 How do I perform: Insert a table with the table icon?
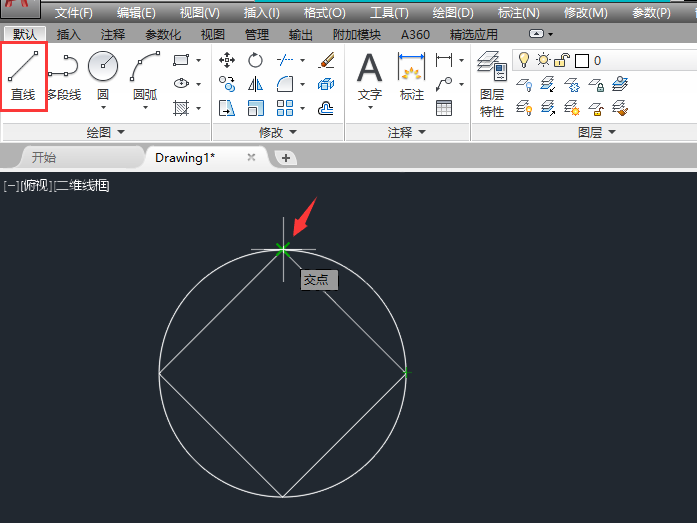(444, 108)
